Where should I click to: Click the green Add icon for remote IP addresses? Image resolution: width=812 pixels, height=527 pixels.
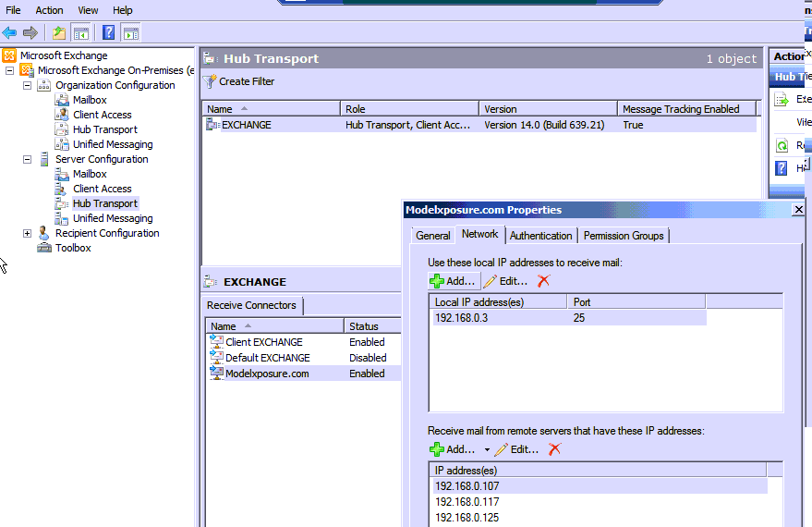(437, 449)
